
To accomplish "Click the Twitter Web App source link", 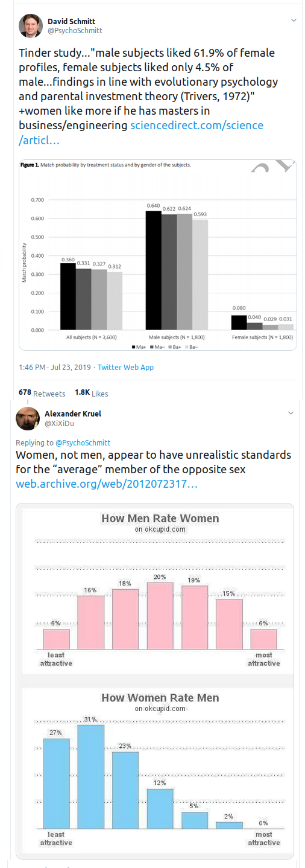I will (125, 367).
